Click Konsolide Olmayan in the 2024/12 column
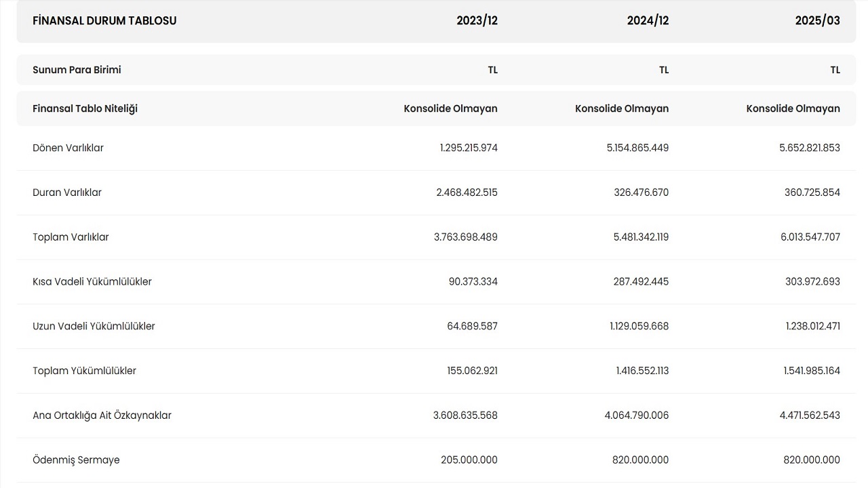Image resolution: width=868 pixels, height=488 pixels. point(622,108)
